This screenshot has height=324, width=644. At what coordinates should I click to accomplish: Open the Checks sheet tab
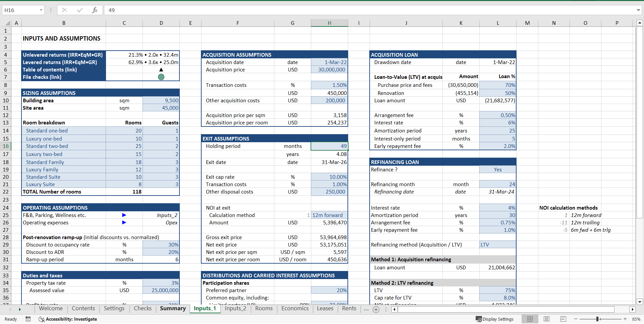click(143, 309)
